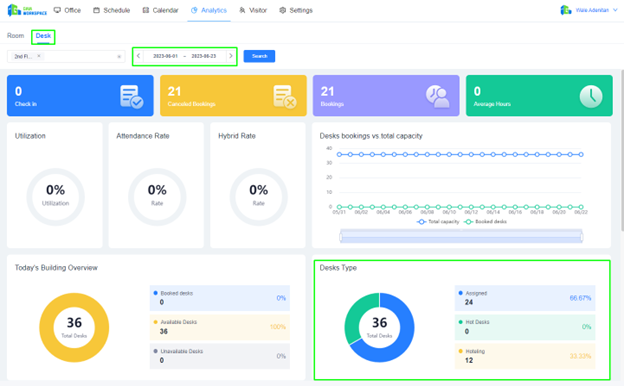
Task: Click the Canceled Bookings icon
Action: pos(285,96)
